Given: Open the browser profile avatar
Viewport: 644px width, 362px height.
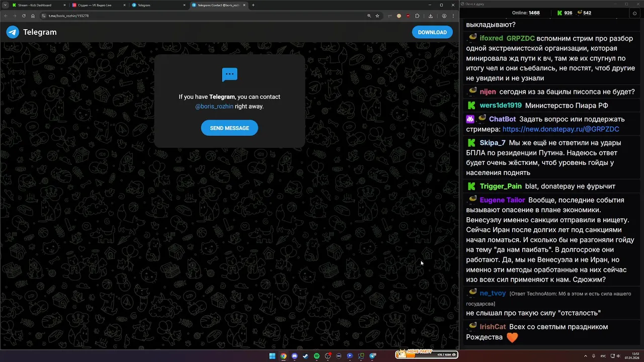Looking at the screenshot, I should 444,16.
